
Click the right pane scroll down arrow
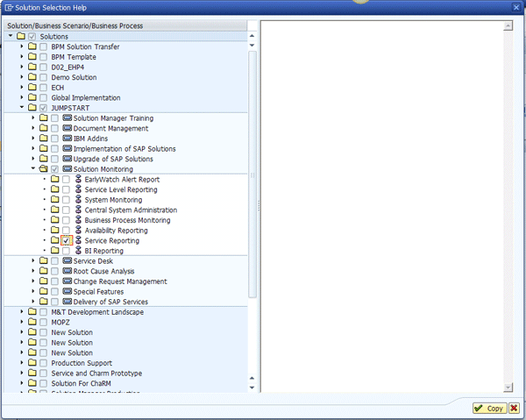pyautogui.click(x=508, y=388)
